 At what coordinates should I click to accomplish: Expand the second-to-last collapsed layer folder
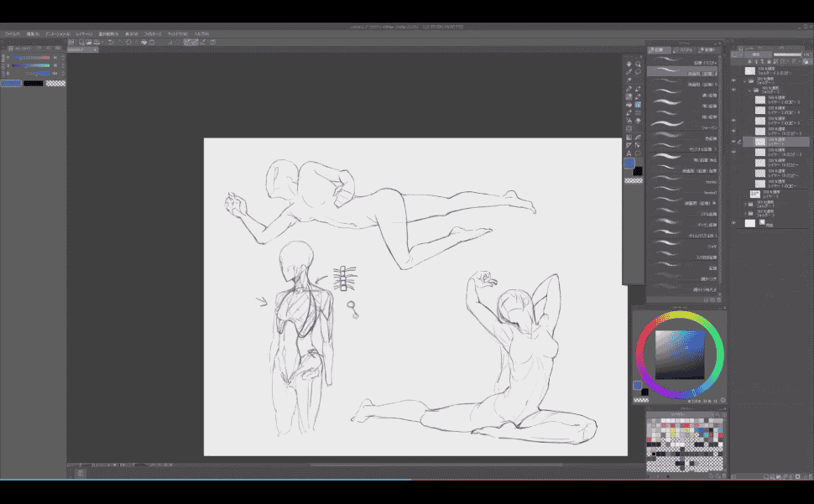coord(745,204)
